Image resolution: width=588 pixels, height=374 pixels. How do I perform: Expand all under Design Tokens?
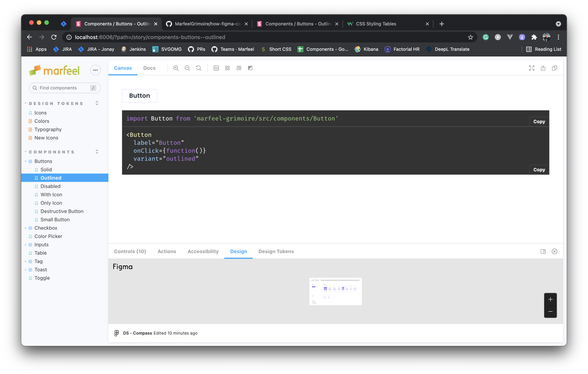(x=97, y=103)
